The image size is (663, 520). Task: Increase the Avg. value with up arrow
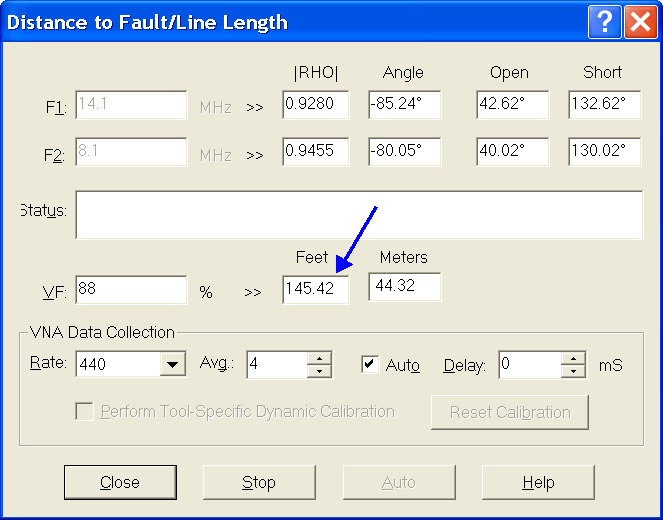pos(319,359)
